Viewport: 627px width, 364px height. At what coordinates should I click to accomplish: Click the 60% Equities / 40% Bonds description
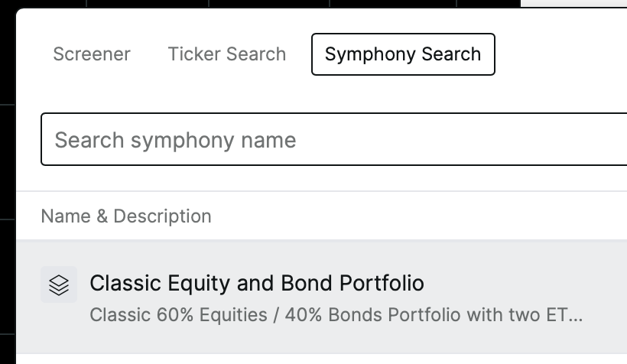[x=336, y=315]
